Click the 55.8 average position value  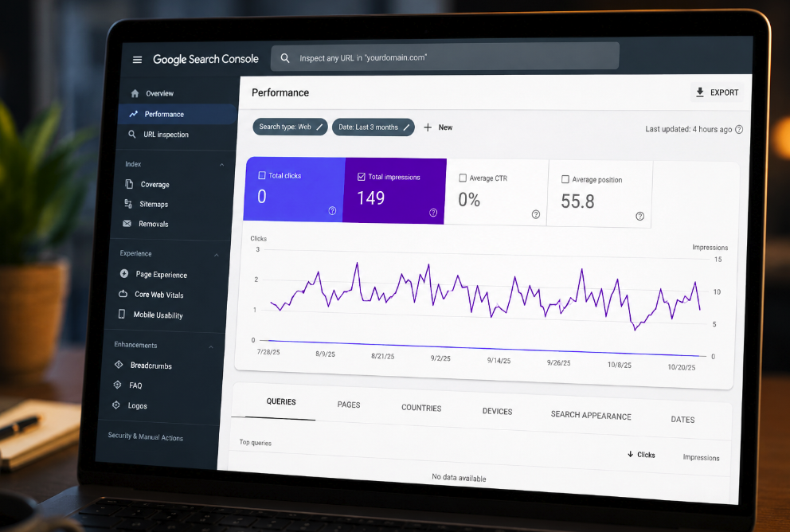[x=577, y=201]
